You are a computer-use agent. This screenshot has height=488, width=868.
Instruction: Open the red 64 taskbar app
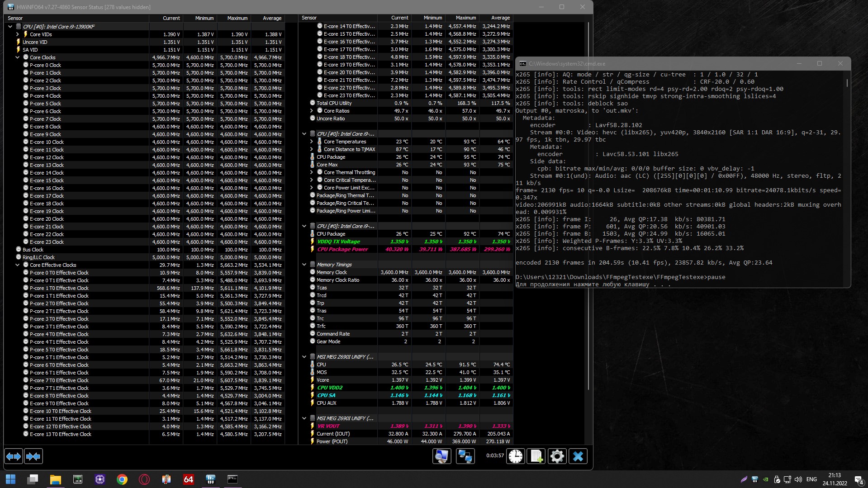coord(189,479)
